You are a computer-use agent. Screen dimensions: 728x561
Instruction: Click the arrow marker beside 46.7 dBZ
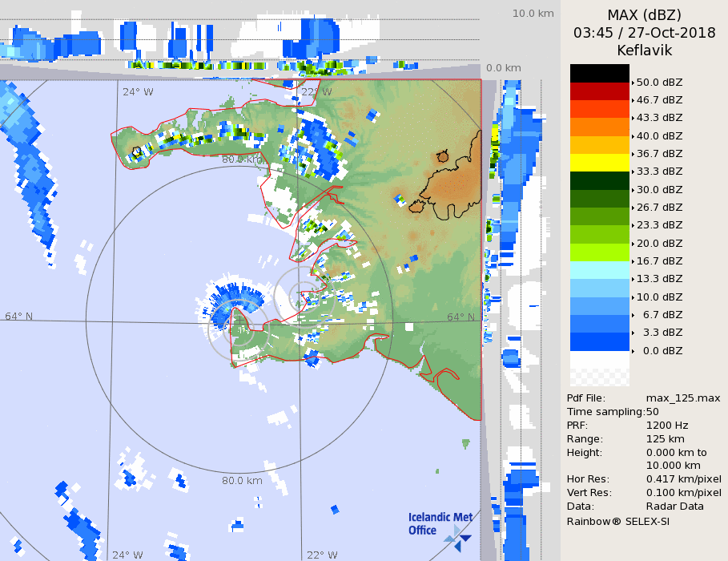633,100
